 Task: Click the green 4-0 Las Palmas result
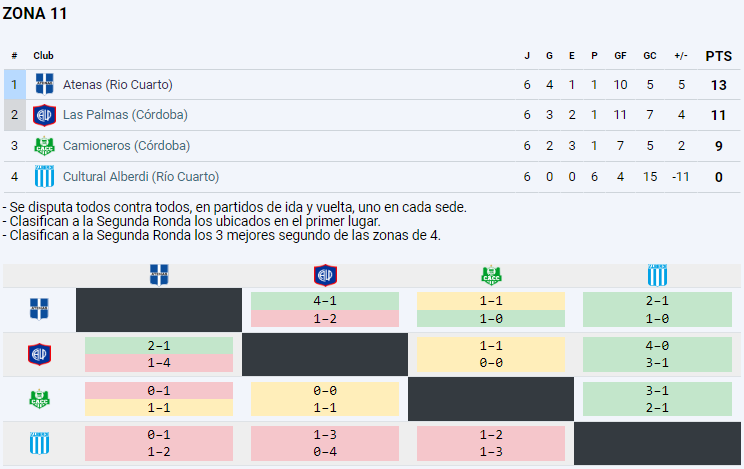(657, 346)
